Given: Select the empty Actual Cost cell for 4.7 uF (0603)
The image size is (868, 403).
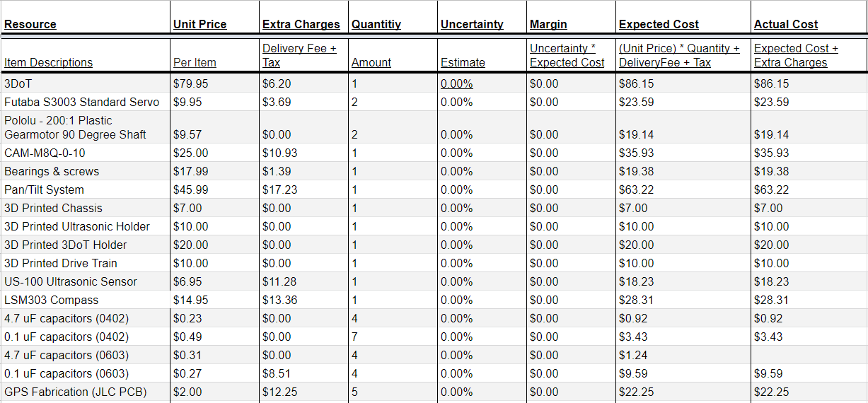Looking at the screenshot, I should pyautogui.click(x=809, y=355).
